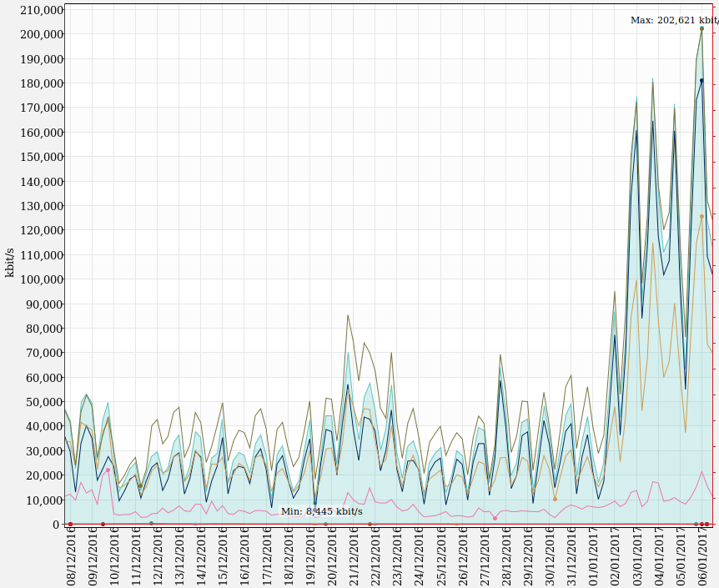Click the olive marker near 11/12/2016
Viewport: 719px width, 588px height.
(140, 486)
